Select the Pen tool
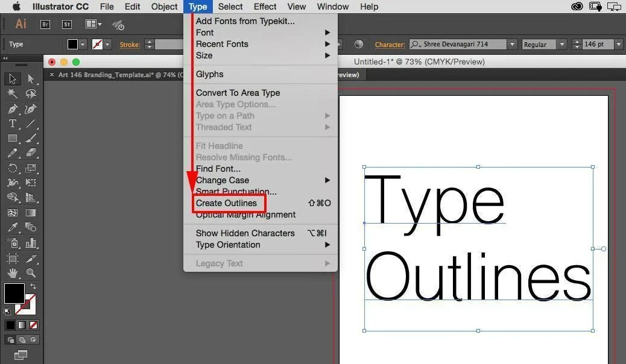Viewport: 626px width, 364px height. [13, 108]
